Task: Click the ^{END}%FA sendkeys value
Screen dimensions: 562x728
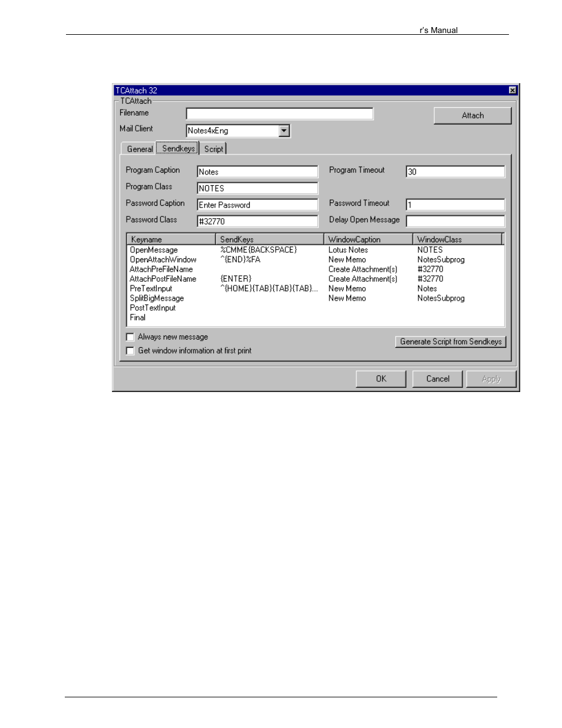Action: tap(240, 259)
